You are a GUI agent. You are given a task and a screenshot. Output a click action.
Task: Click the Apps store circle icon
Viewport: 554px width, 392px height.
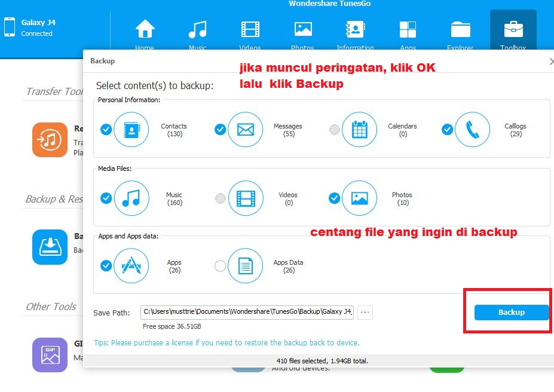point(131,265)
